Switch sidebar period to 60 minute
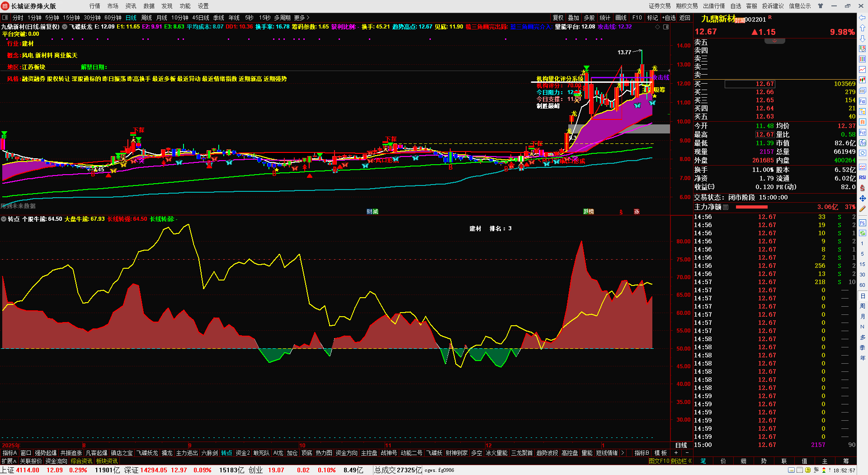 pos(863,285)
